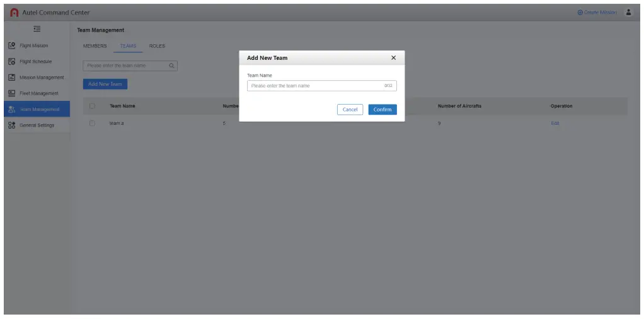The height and width of the screenshot is (319, 644).
Task: Collapse the sidebar menu icon
Action: click(37, 29)
